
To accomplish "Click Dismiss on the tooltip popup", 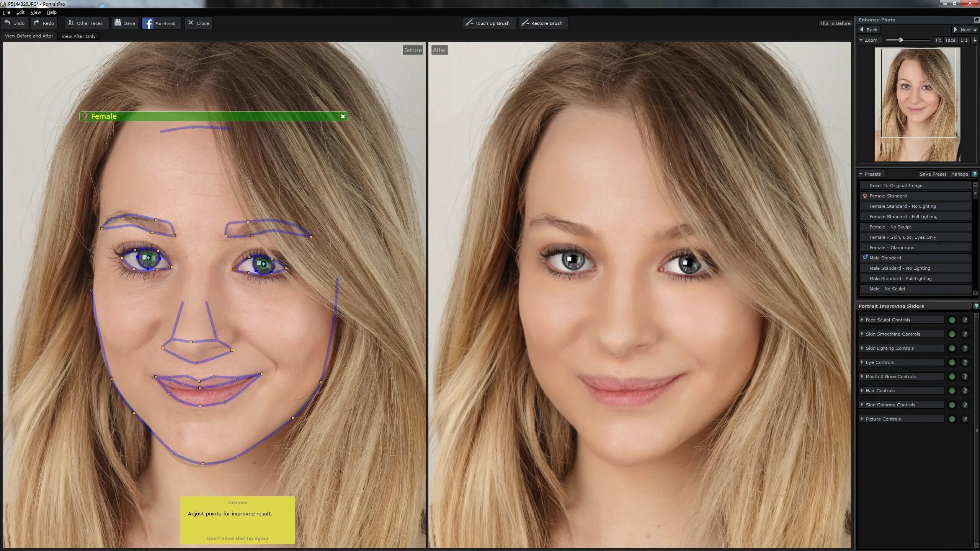I will click(x=237, y=502).
